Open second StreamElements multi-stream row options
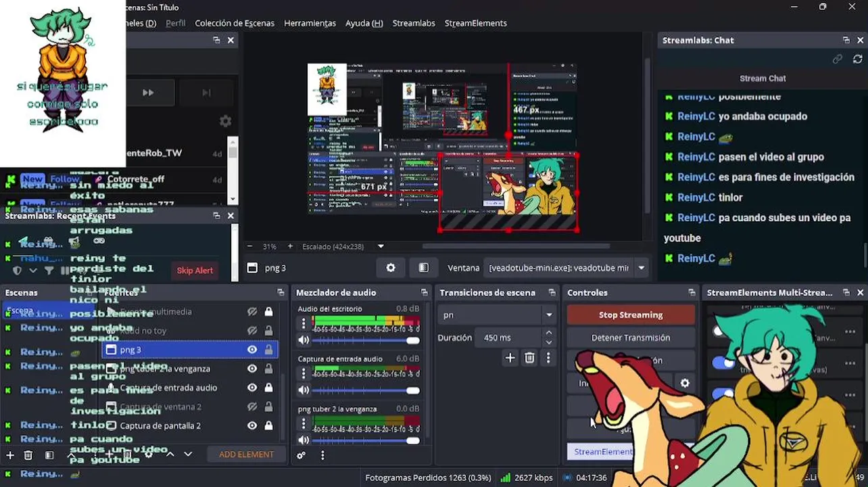868x487 pixels. tap(849, 363)
